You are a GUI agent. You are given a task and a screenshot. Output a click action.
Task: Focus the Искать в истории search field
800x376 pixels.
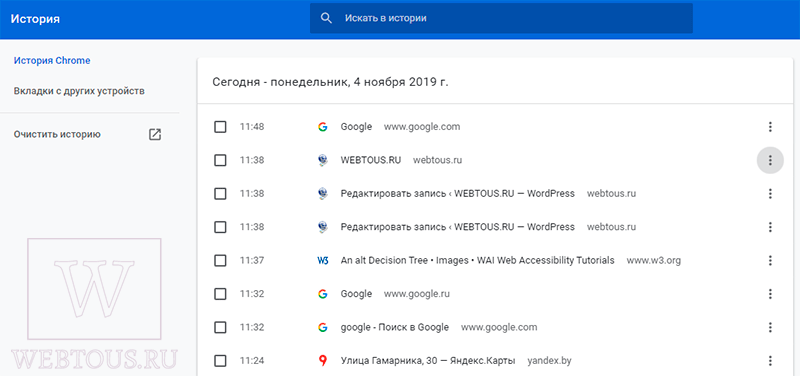501,18
